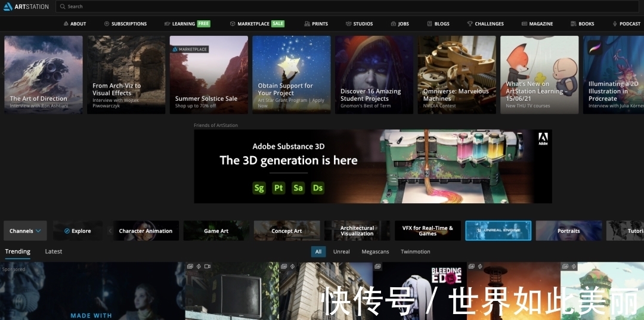Switch to the Trending tab

(x=18, y=251)
